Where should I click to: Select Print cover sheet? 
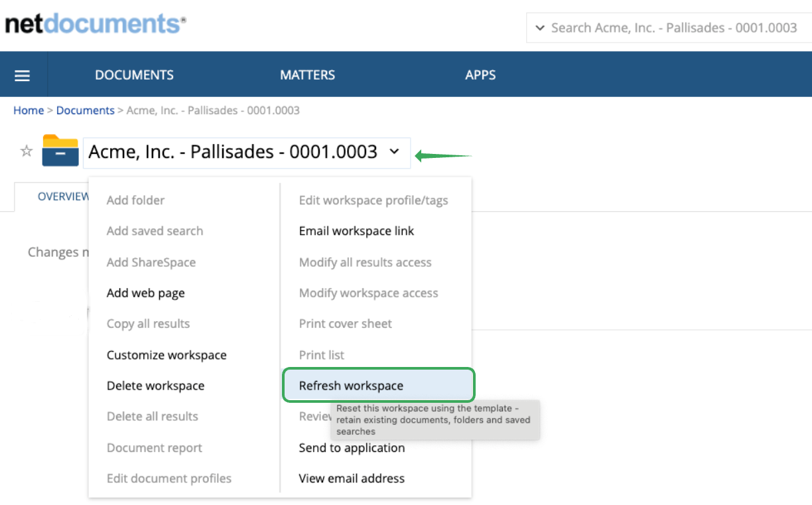[x=346, y=324]
